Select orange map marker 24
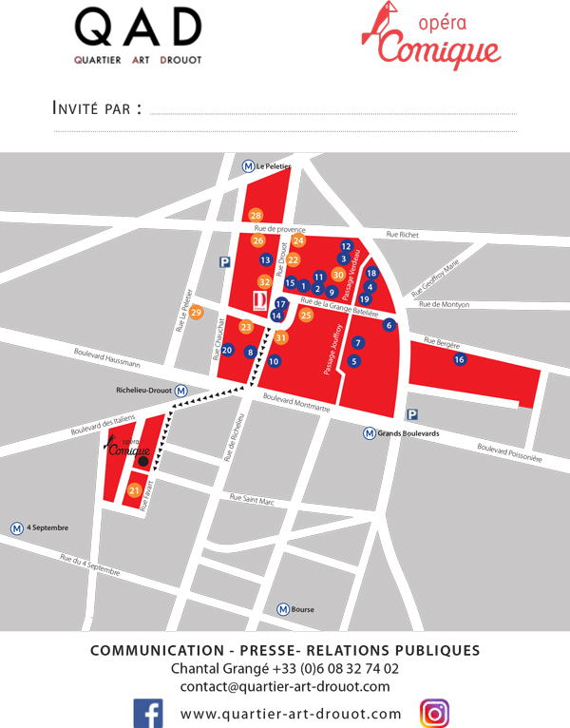The height and width of the screenshot is (728, 570). pyautogui.click(x=298, y=240)
